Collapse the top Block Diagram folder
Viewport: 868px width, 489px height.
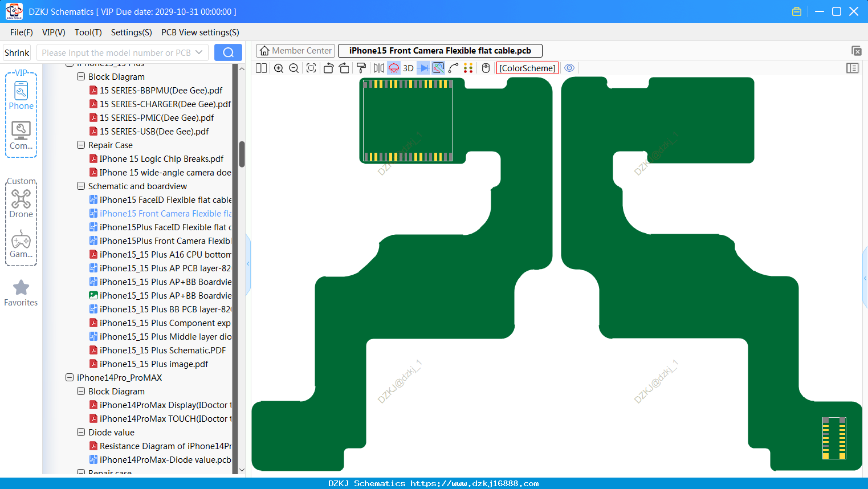81,76
